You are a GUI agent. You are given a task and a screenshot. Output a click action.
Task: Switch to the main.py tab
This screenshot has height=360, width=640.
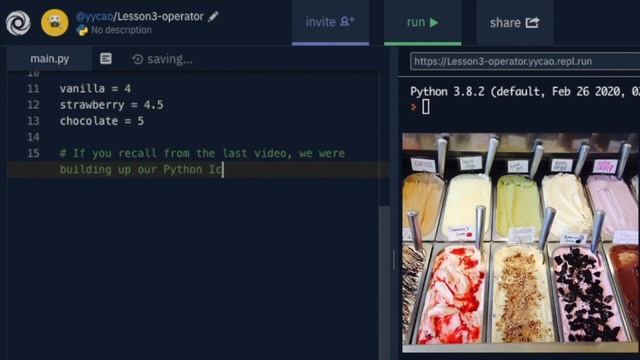click(x=49, y=59)
